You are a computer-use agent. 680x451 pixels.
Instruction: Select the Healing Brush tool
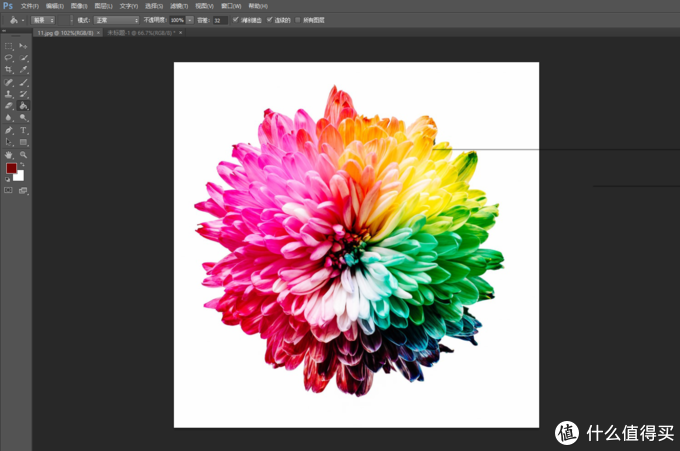[8, 82]
